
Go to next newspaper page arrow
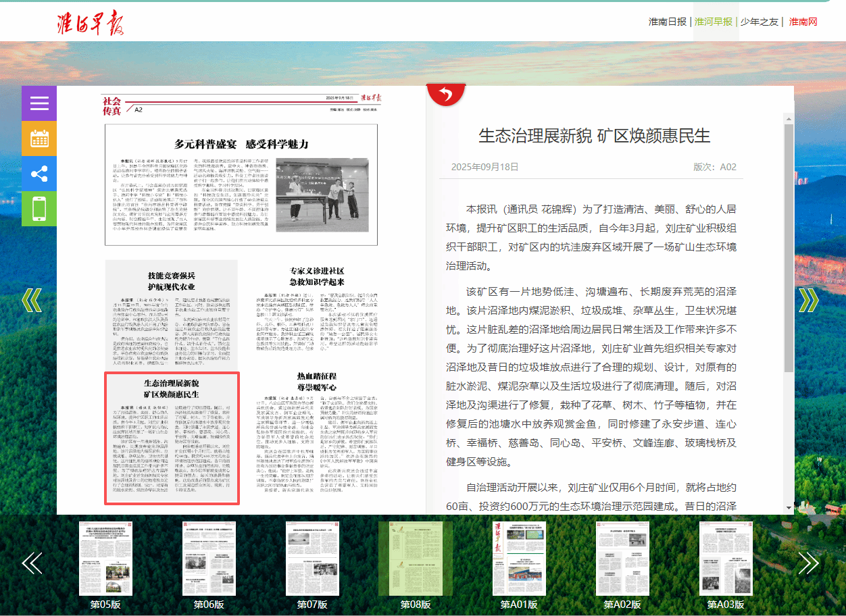[x=808, y=300]
